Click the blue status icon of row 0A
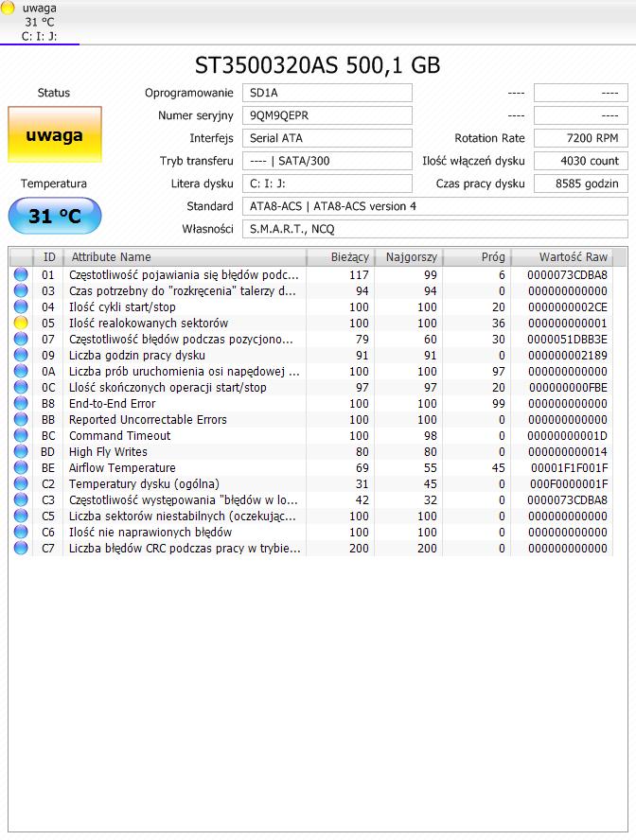Image resolution: width=636 pixels, height=840 pixels. tap(21, 371)
